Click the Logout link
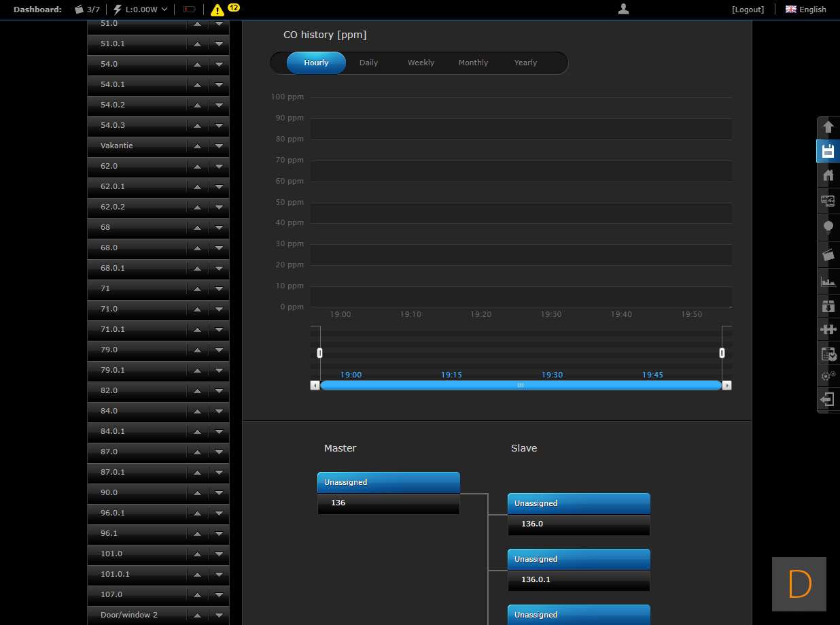The image size is (840, 625). 748,10
